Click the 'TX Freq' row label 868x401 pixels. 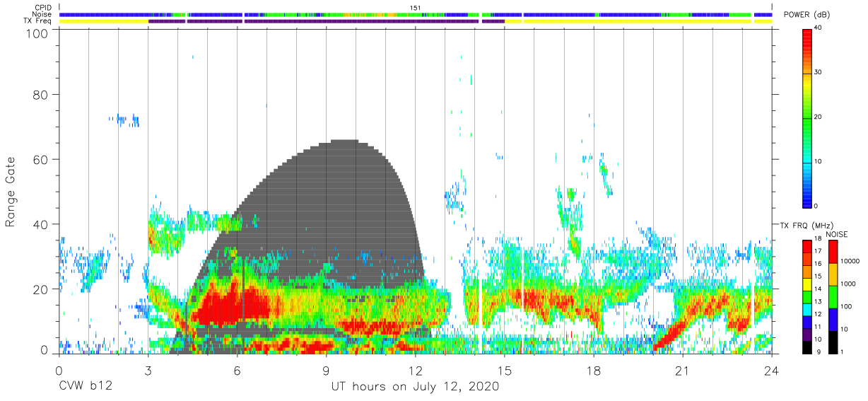point(37,21)
